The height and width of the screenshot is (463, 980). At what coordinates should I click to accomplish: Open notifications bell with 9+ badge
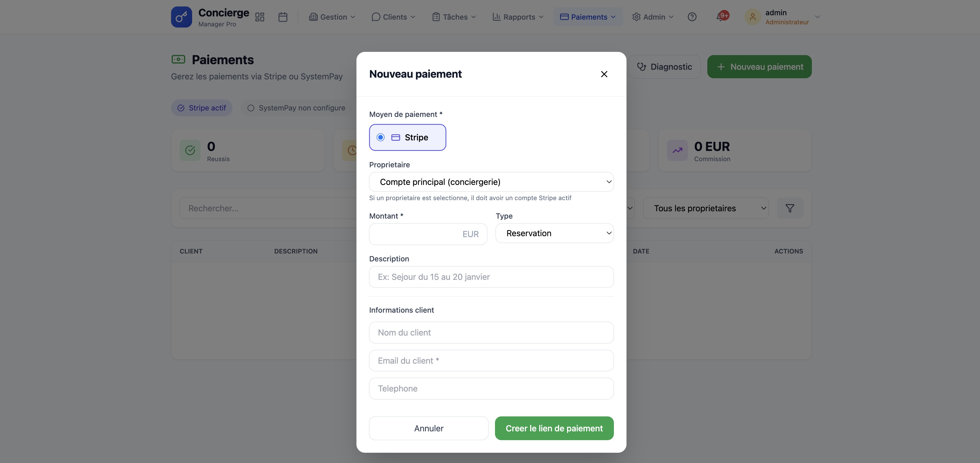tap(720, 17)
